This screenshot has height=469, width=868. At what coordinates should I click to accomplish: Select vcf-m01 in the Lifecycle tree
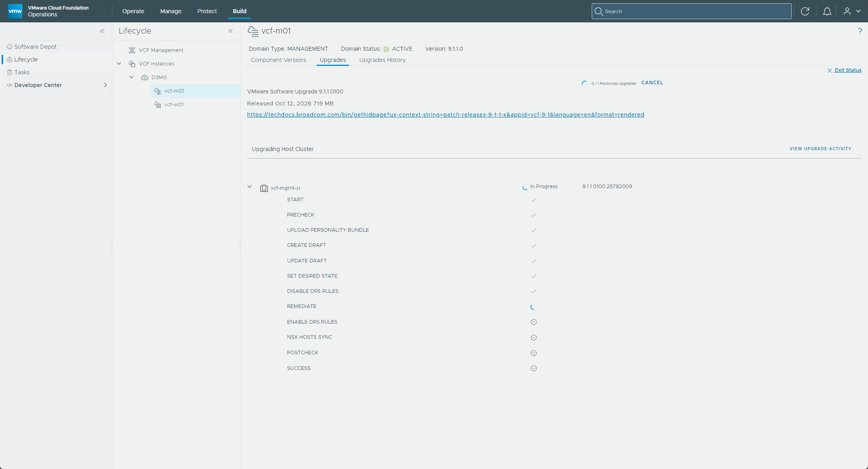(x=196, y=91)
